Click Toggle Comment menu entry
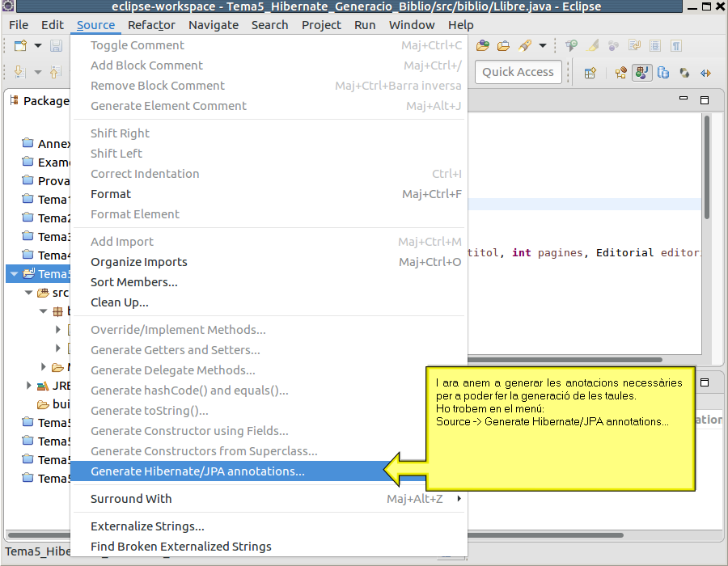Image resolution: width=728 pixels, height=566 pixels. click(269, 45)
